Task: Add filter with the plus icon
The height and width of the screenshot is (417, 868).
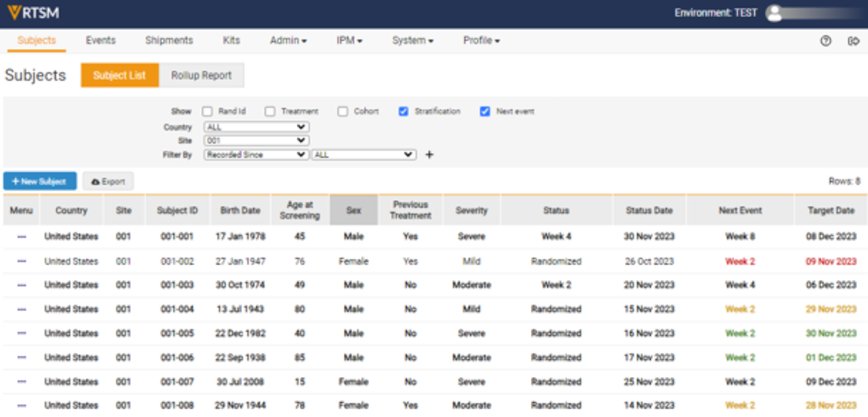Action: [x=429, y=155]
